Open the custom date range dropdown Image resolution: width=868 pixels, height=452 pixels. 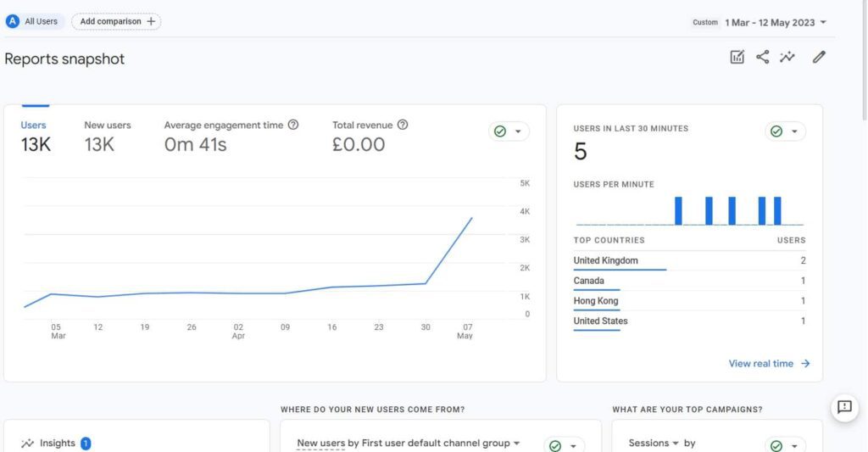(774, 22)
